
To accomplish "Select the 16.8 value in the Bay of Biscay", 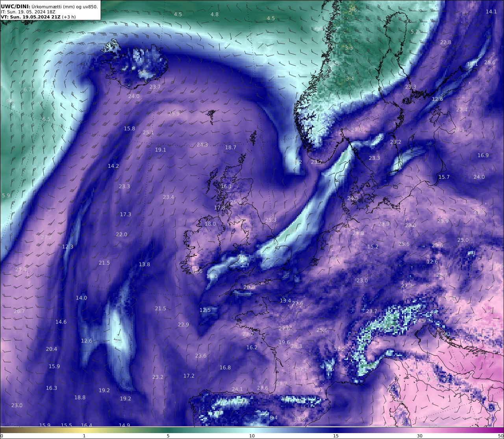I will 225,368.
